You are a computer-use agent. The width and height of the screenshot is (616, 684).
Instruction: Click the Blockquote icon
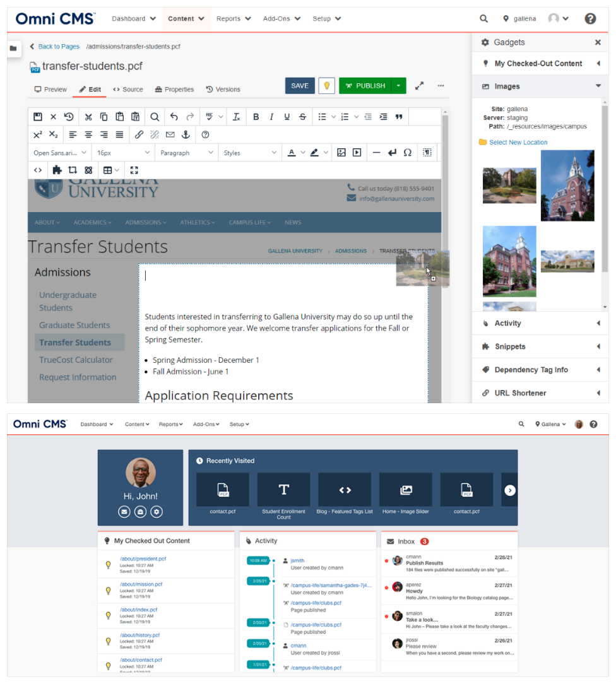click(399, 117)
